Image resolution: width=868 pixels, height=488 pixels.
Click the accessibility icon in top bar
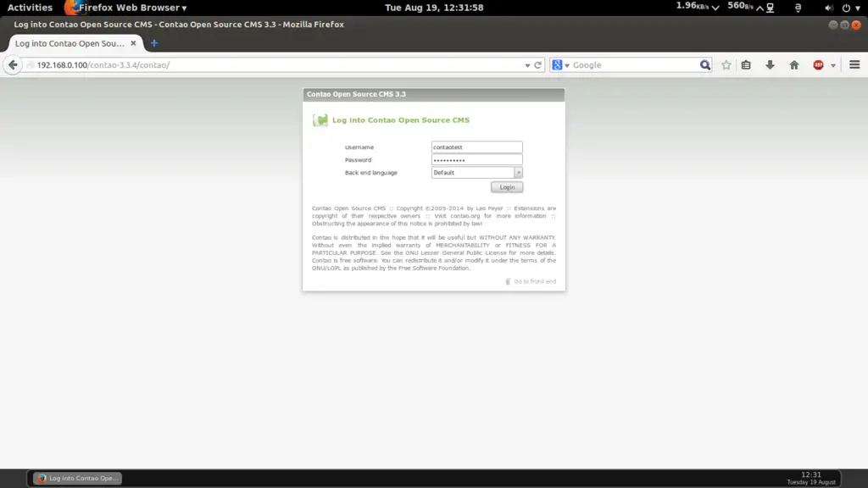click(798, 8)
